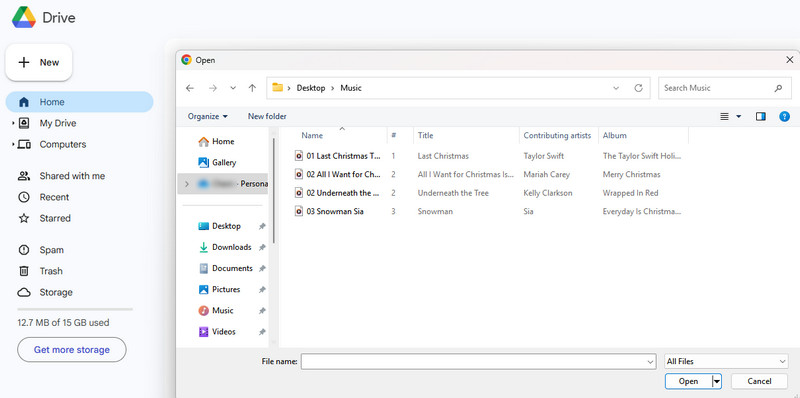
Task: Click Get more storage button
Action: click(72, 350)
